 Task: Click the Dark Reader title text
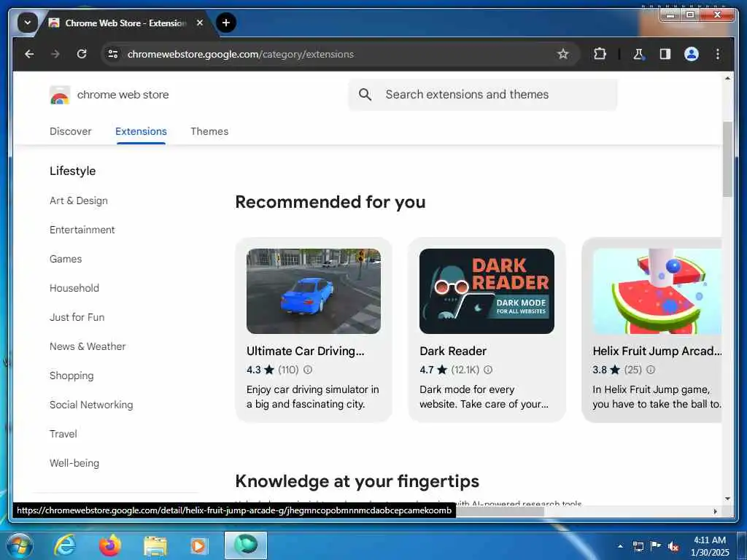click(453, 351)
